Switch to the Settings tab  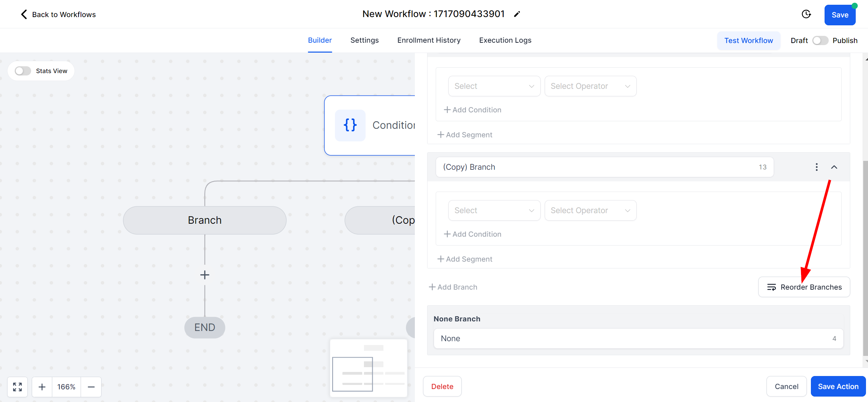coord(364,40)
